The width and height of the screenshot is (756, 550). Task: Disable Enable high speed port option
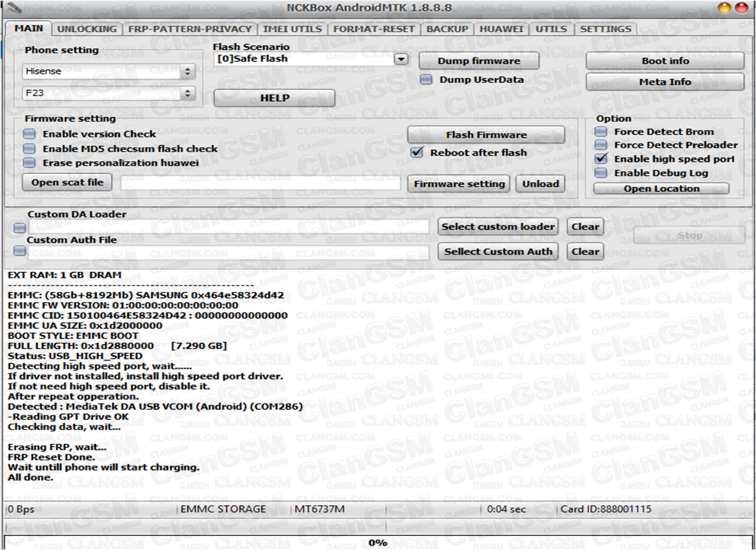click(x=601, y=159)
